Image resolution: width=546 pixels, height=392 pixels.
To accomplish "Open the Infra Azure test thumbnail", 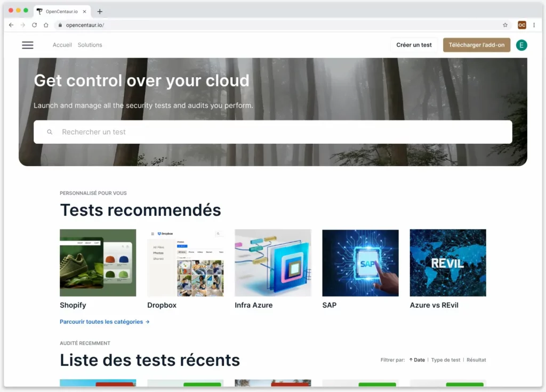I will [x=272, y=263].
